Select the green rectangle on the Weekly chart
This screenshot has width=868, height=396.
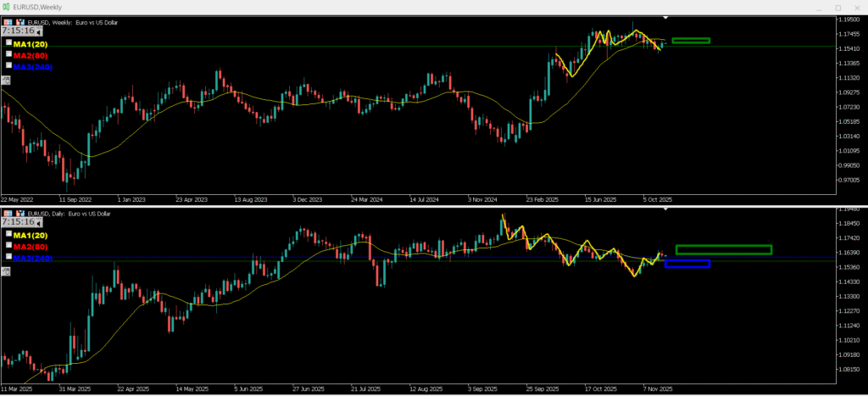click(x=690, y=41)
